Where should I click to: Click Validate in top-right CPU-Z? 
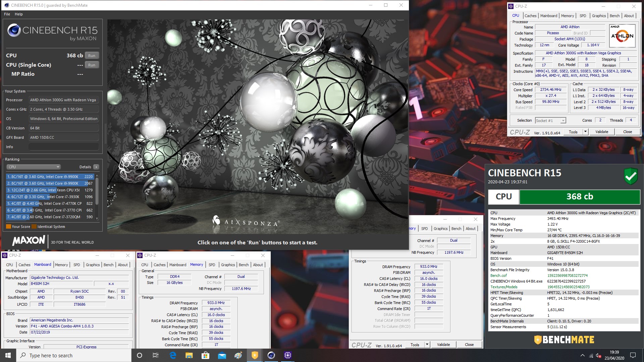tap(602, 132)
